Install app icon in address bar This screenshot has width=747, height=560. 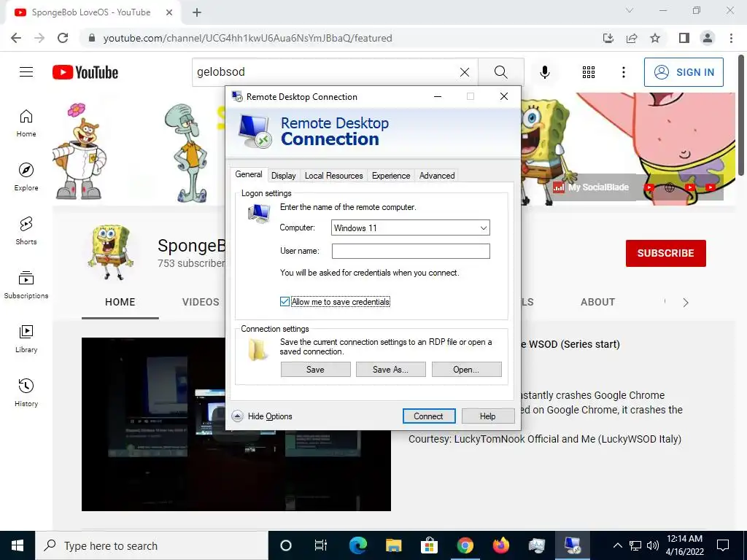click(608, 38)
